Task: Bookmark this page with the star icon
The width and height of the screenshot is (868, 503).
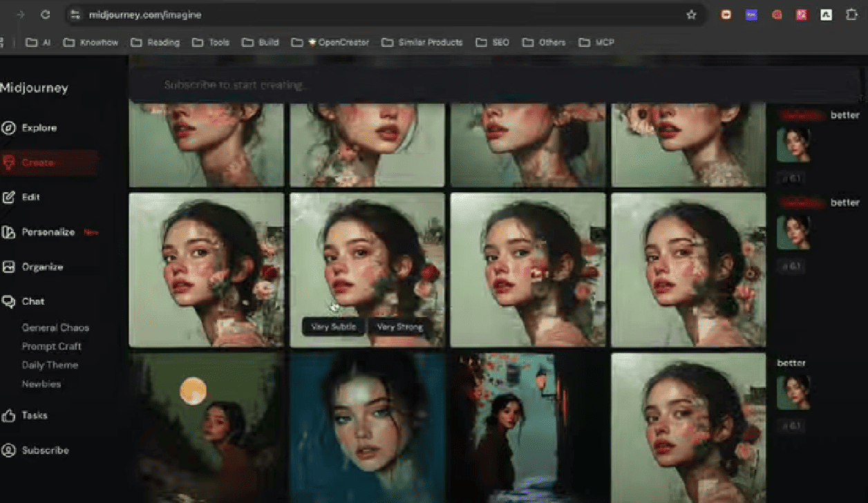Action: (691, 15)
